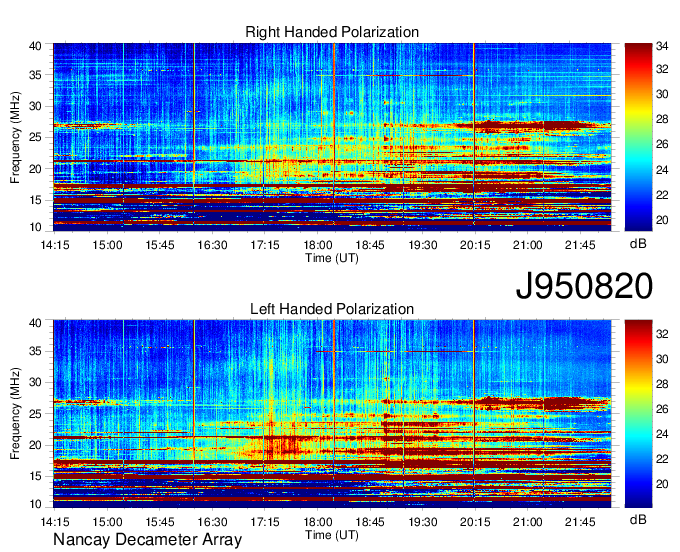
Task: Click the 30 MHz tick on Right Handed plot
Action: [35, 106]
